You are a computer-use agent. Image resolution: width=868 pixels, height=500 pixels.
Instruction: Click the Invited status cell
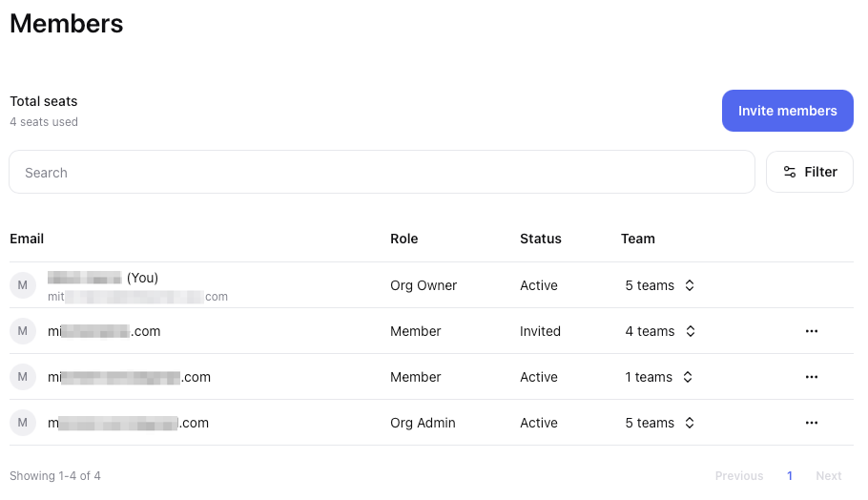(x=540, y=331)
